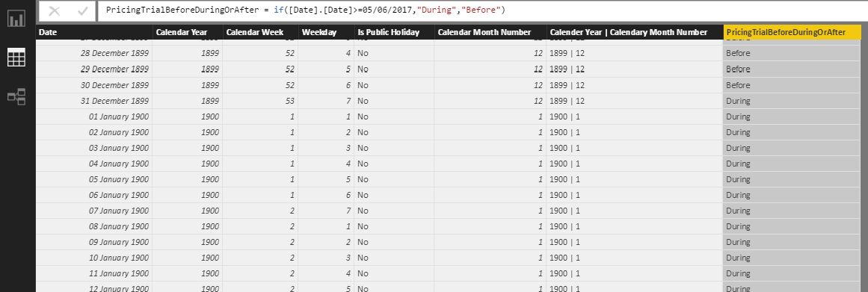This screenshot has height=292, width=868.
Task: Commit the formula with the checkmark
Action: [82, 11]
